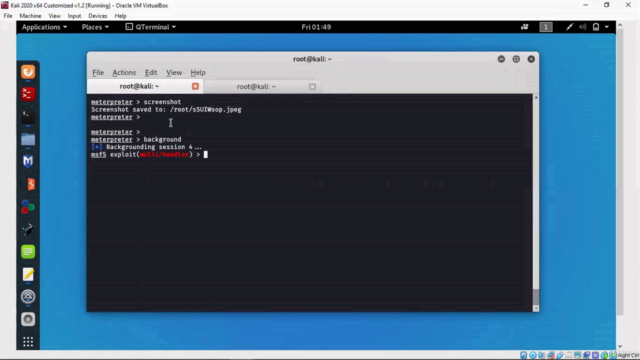This screenshot has width=640, height=360.
Task: Show all applications grid icon
Action: click(28, 342)
